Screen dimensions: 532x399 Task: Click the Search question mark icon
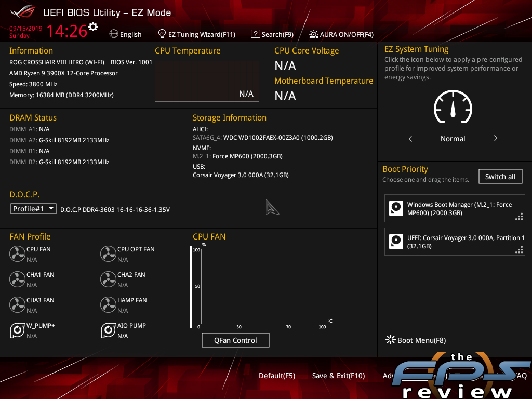coord(255,34)
